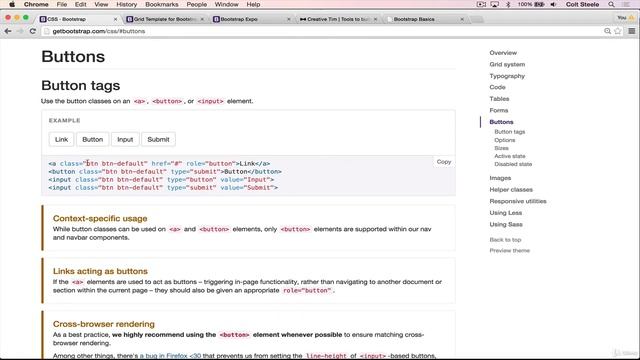This screenshot has width=640, height=360.
Task: Open the bug in Firefox <30 link
Action: 170,356
